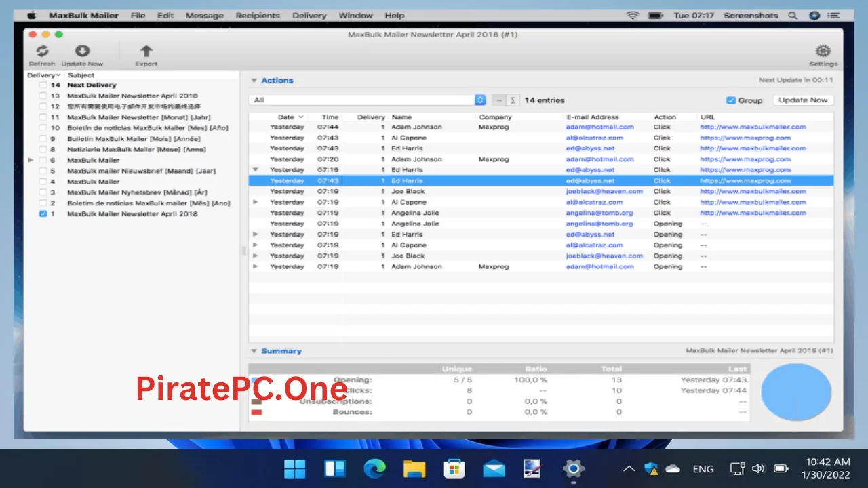Screen dimensions: 868x488
Task: Click the Siri icon in the macOS menu bar
Action: click(815, 16)
